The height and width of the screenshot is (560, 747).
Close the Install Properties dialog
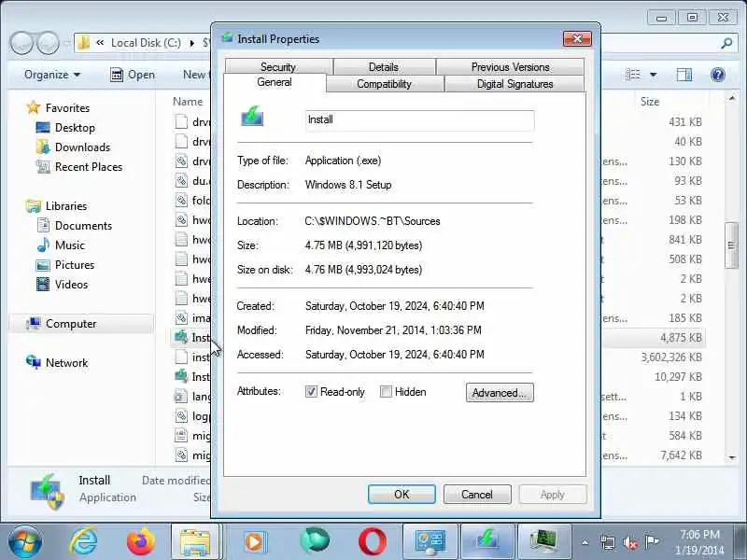[577, 38]
